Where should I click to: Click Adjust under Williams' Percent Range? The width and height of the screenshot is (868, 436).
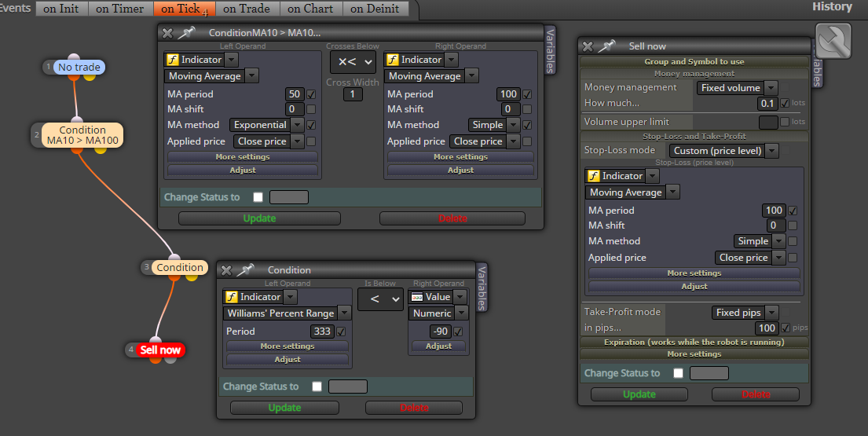288,360
